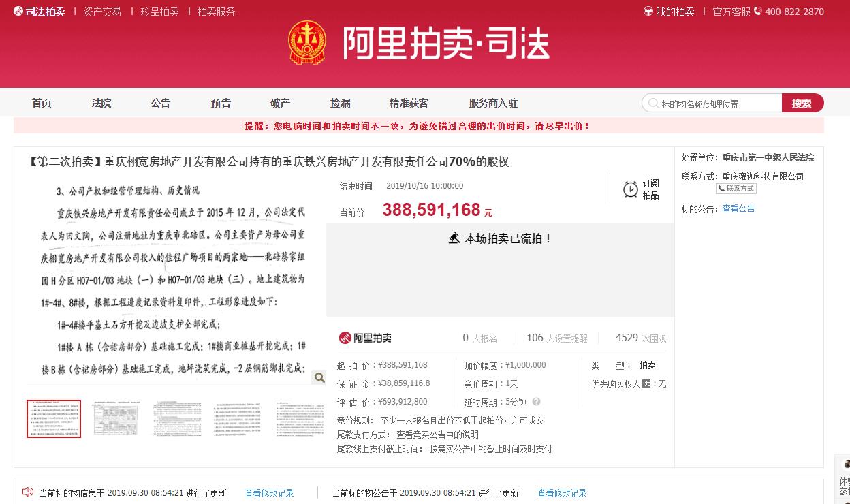The width and height of the screenshot is (850, 504).
Task: Click the current price 388,591,168
Action: (x=432, y=210)
